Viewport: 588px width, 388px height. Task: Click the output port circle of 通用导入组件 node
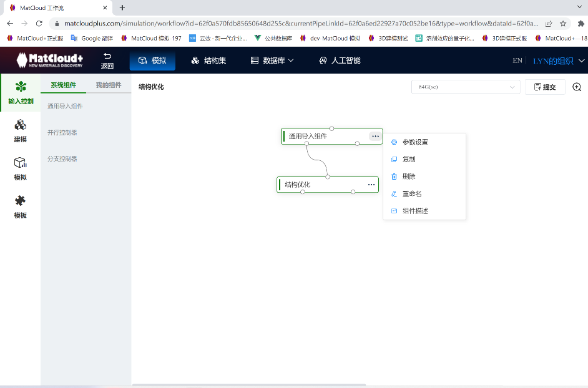[306, 144]
